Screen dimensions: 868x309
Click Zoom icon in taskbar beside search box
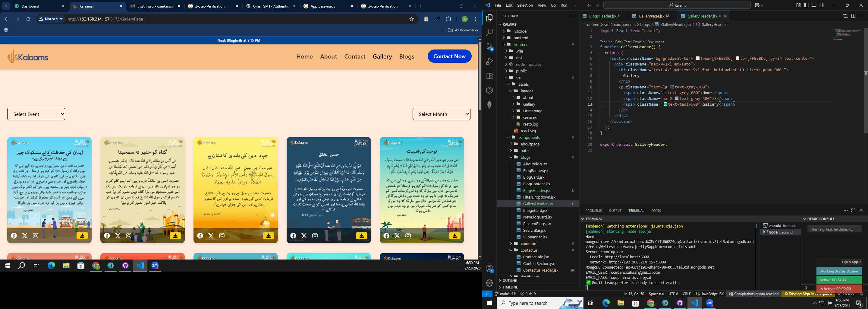710,303
